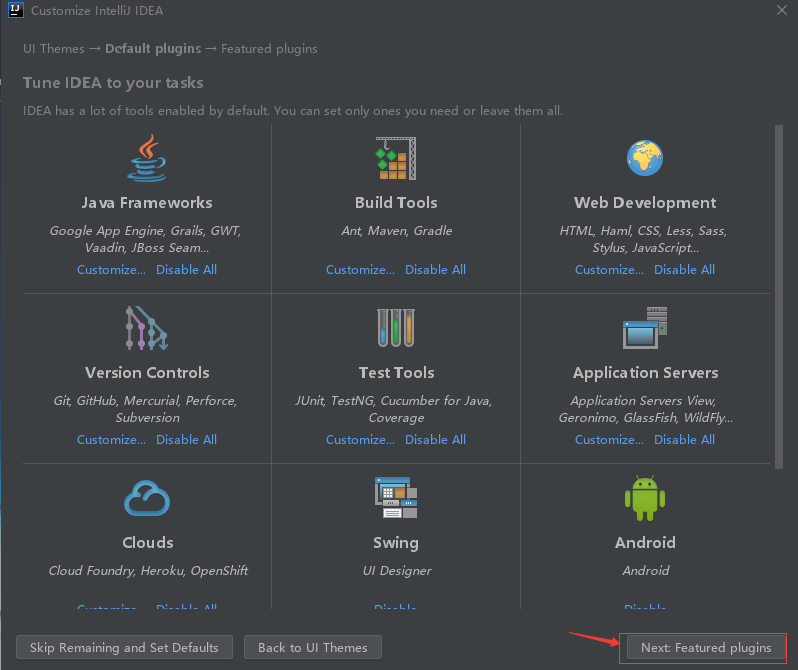Click the Swing heading
The height and width of the screenshot is (670, 798).
[396, 543]
